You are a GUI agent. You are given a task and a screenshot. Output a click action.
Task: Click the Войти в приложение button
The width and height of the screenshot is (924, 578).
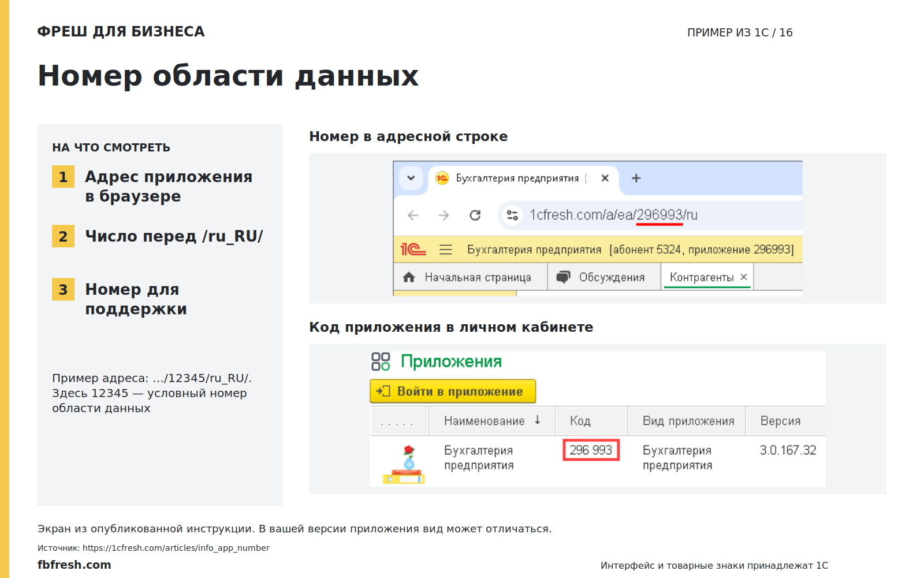coord(453,391)
